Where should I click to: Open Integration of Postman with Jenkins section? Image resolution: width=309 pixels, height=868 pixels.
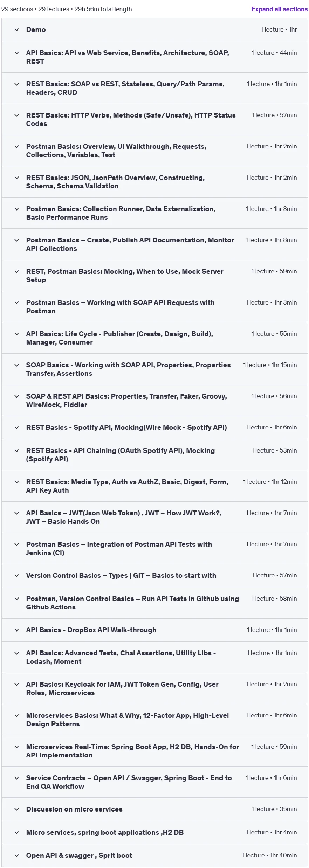154,548
